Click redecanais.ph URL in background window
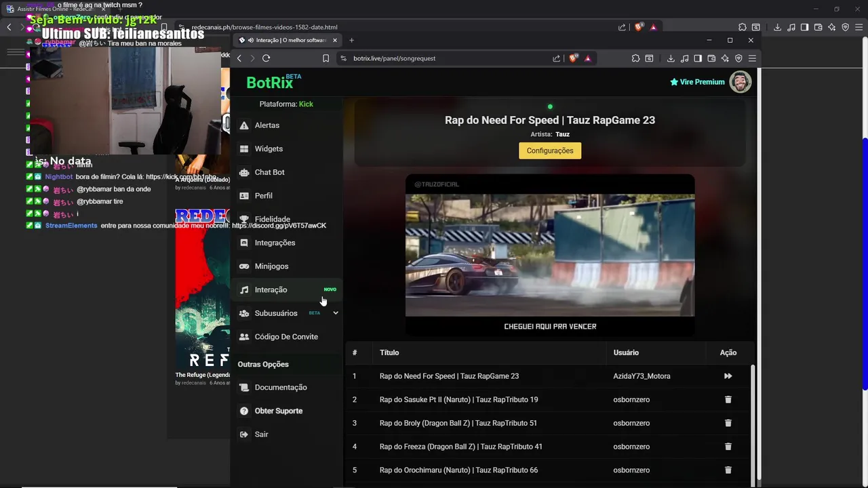 point(264,27)
